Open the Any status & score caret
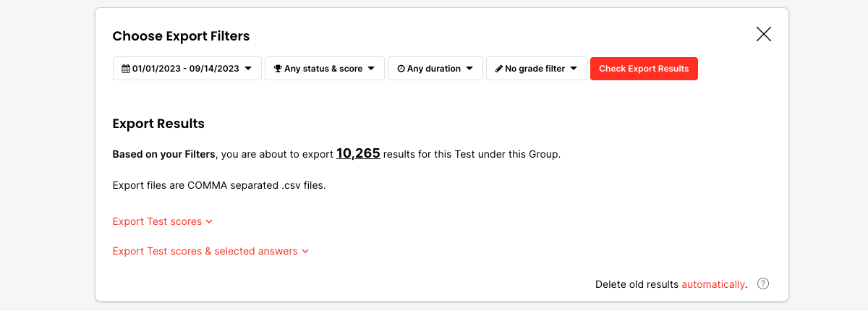Image resolution: width=868 pixels, height=311 pixels. [371, 69]
